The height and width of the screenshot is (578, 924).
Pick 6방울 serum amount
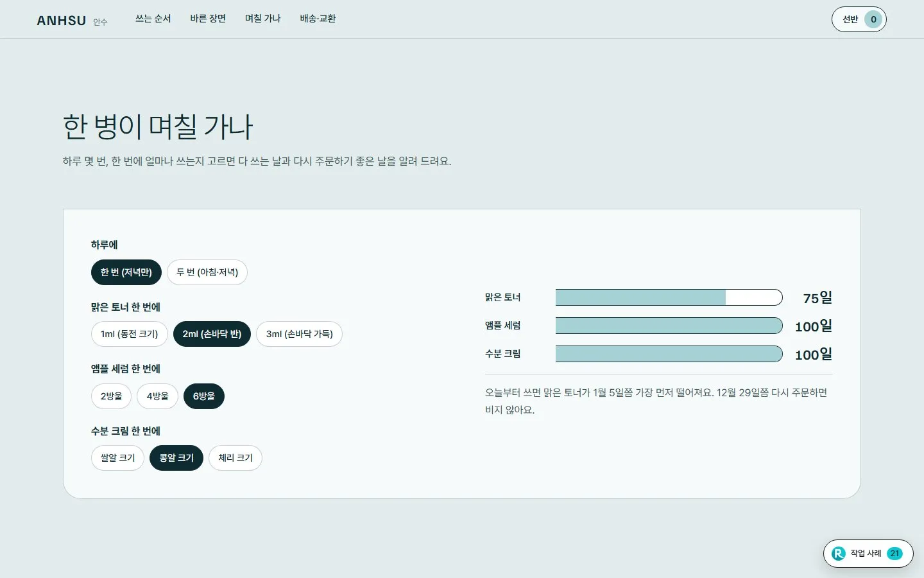tap(204, 396)
